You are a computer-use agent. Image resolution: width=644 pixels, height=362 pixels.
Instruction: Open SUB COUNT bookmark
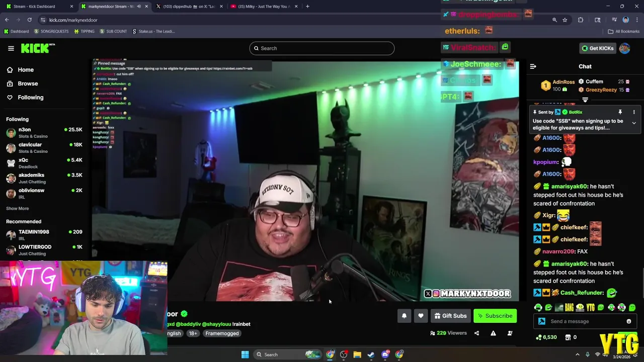pyautogui.click(x=113, y=31)
